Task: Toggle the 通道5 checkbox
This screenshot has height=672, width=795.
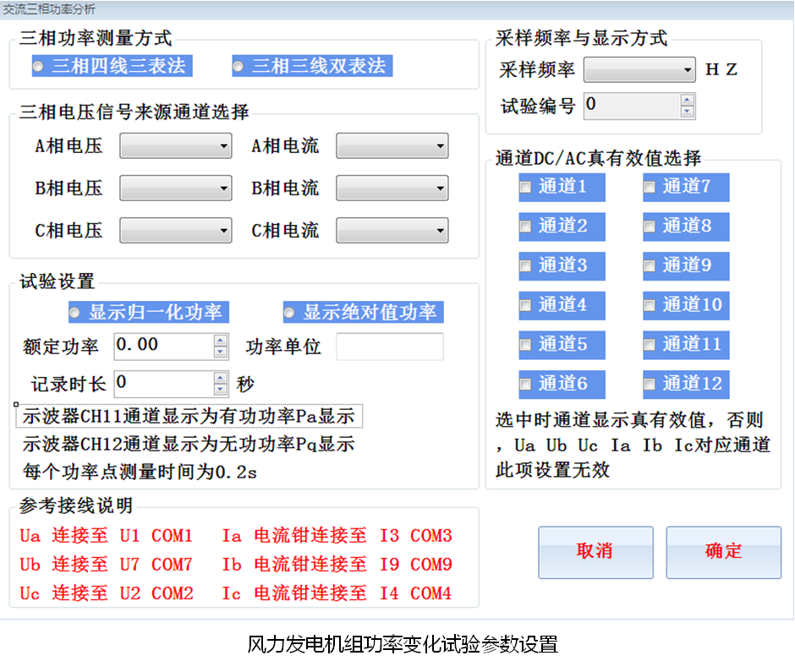Action: point(525,345)
